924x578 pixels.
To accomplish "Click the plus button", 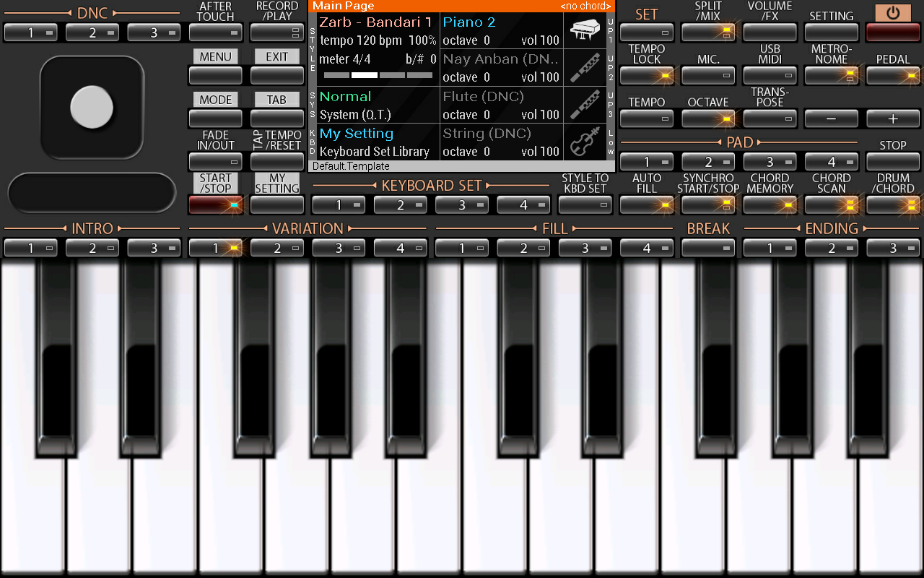I will point(893,118).
